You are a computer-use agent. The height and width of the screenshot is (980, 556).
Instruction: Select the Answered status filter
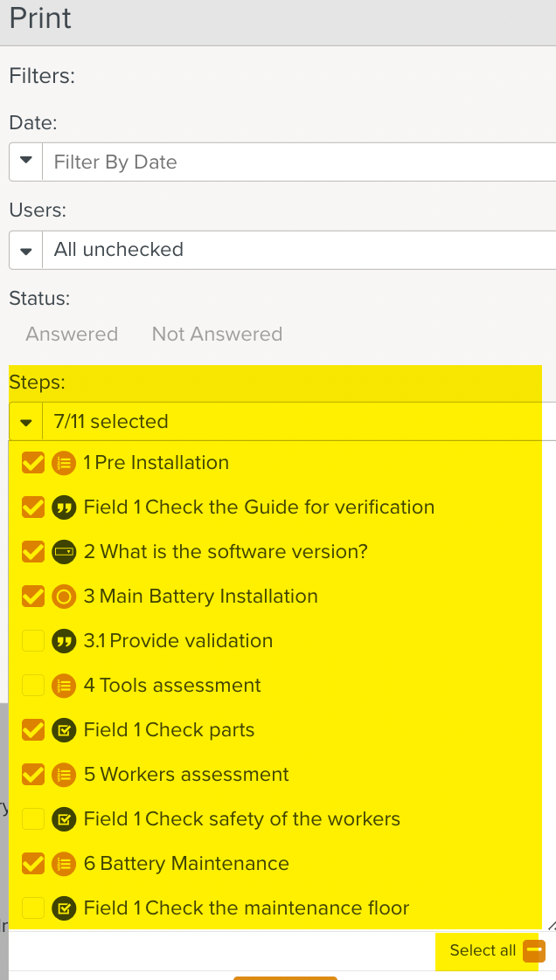(72, 335)
